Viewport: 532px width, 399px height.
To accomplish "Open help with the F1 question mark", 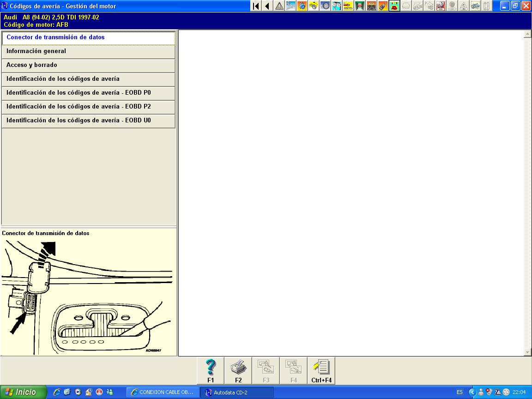I will (211, 370).
